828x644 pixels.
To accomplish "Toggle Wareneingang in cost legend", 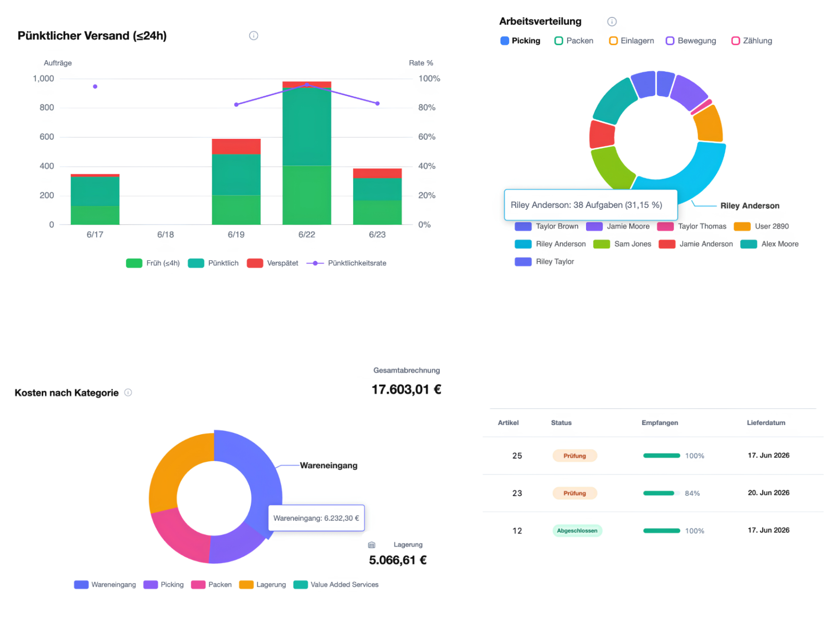I will click(105, 585).
